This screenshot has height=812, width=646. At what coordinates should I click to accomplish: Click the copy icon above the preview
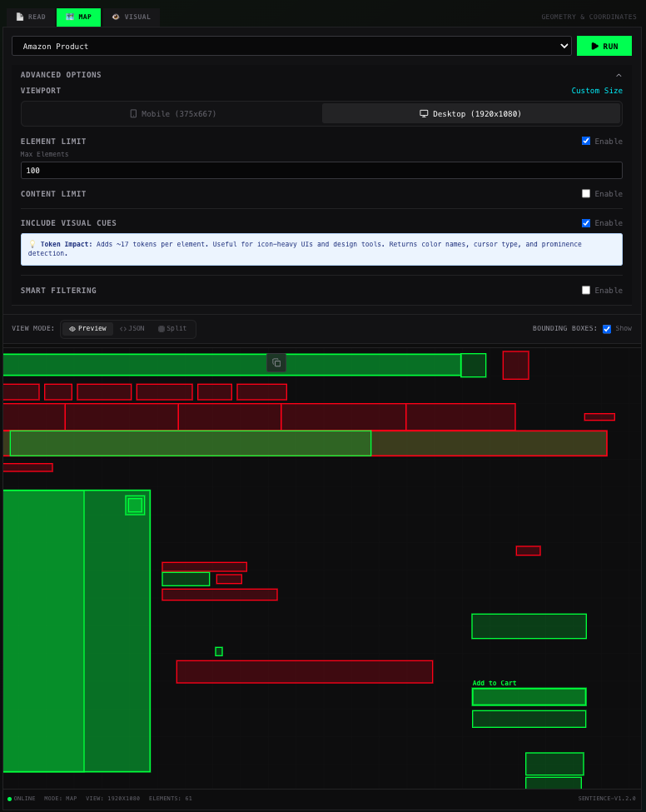(276, 363)
